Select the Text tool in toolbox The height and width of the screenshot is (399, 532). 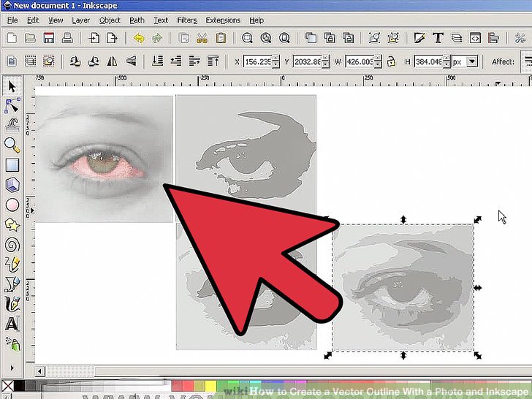(x=12, y=324)
